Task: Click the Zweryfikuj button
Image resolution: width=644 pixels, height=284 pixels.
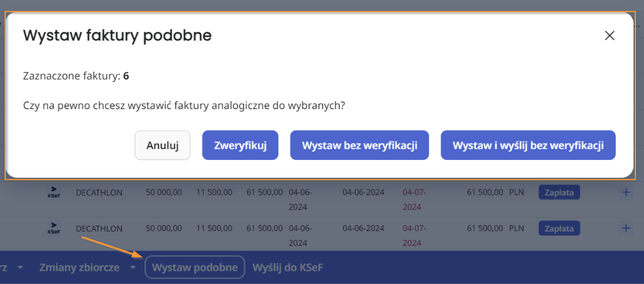Action: click(240, 145)
